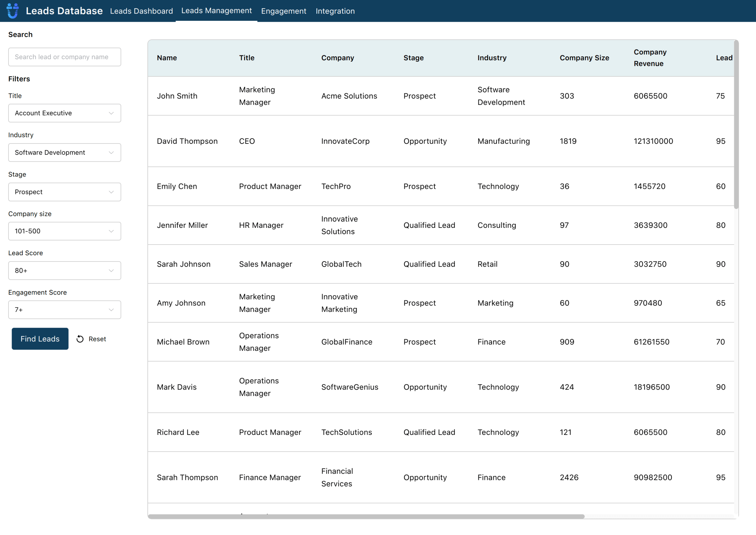Open the Stage filter dropdown
Image resolution: width=756 pixels, height=535 pixels.
coord(64,192)
